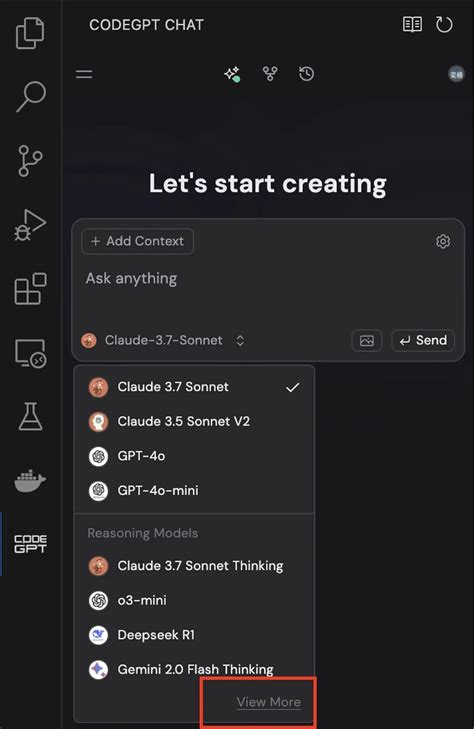Open the Source Control branch icon
Viewport: 474px width, 729px height.
click(x=30, y=161)
